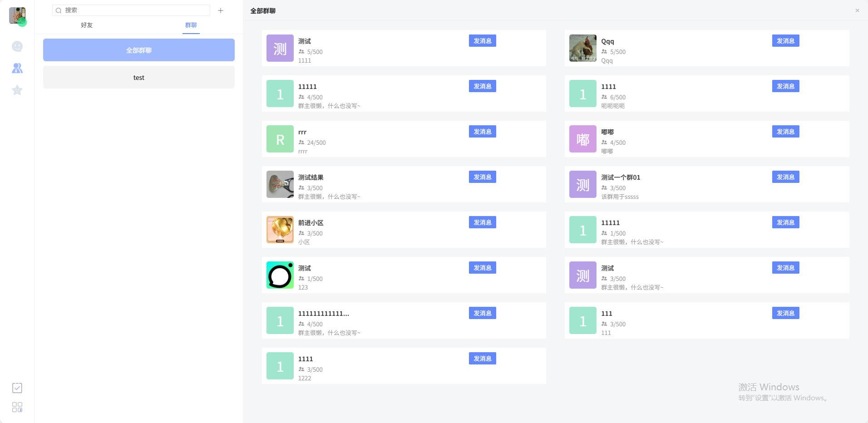Switch to the 好友 tab

pyautogui.click(x=87, y=25)
